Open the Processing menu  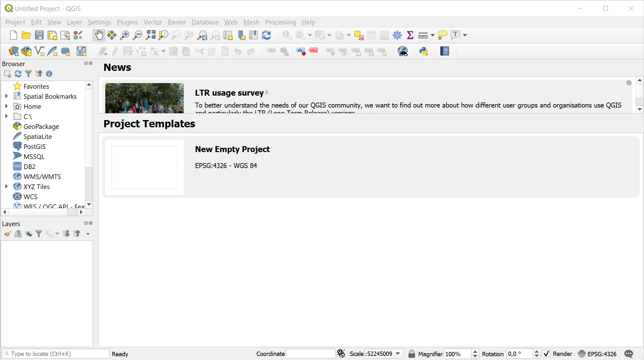280,22
